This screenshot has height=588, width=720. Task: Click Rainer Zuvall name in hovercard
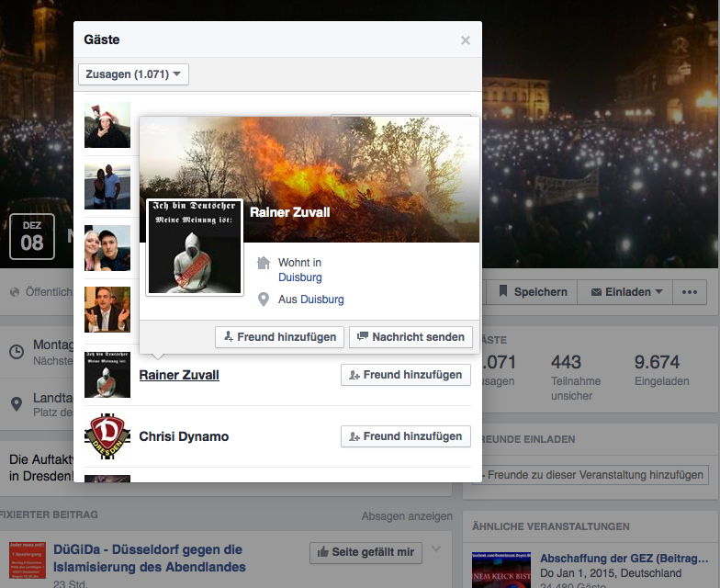(x=289, y=212)
